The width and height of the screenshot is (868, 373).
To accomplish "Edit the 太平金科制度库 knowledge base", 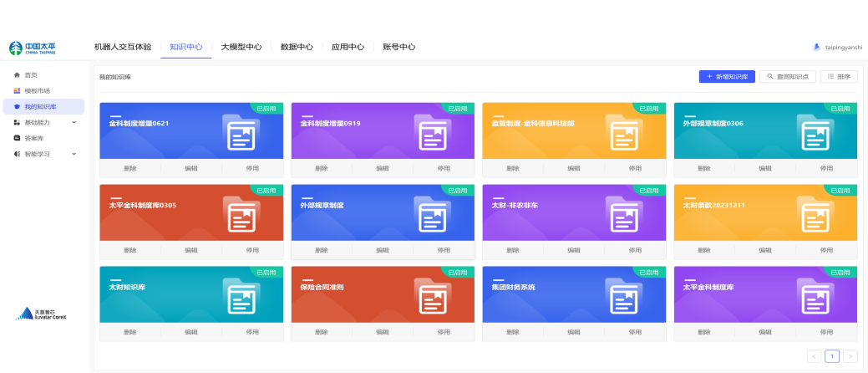I will click(765, 332).
